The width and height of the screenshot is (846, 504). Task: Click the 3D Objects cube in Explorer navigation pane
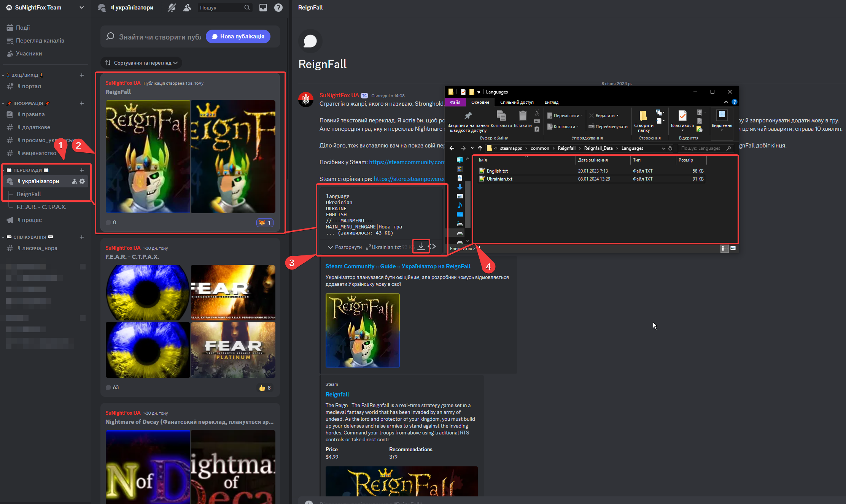[460, 160]
